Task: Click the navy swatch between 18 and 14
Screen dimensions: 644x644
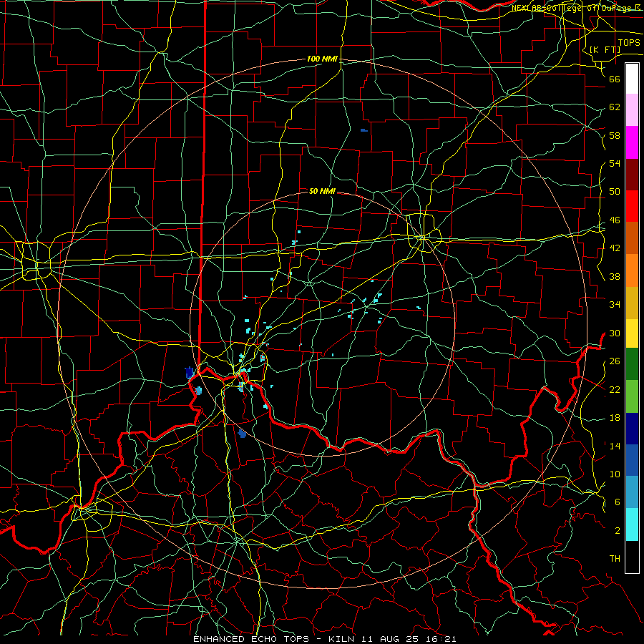Action: (632, 429)
